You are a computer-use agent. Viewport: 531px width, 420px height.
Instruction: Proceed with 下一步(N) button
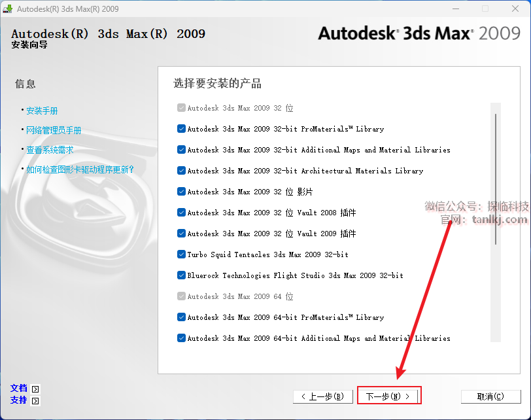pyautogui.click(x=388, y=396)
